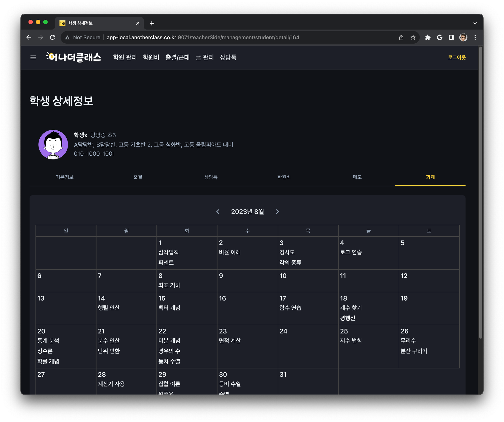This screenshot has width=504, height=422.
Task: Click the share icon in address bar
Action: click(x=401, y=37)
